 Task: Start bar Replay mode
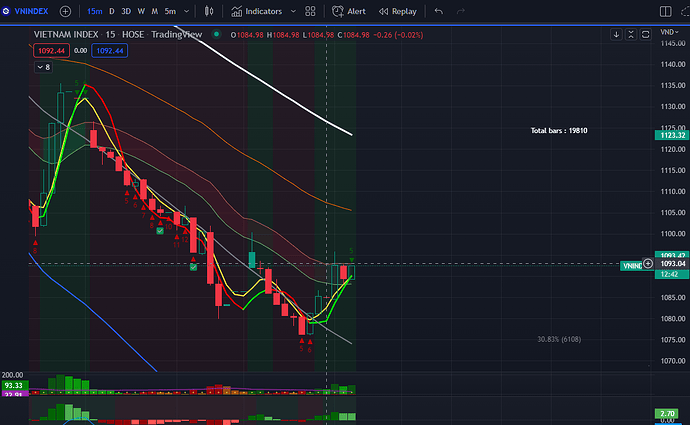[x=397, y=11]
